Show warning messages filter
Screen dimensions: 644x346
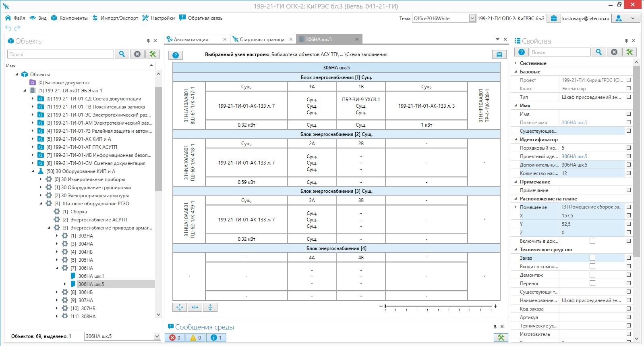click(x=195, y=338)
